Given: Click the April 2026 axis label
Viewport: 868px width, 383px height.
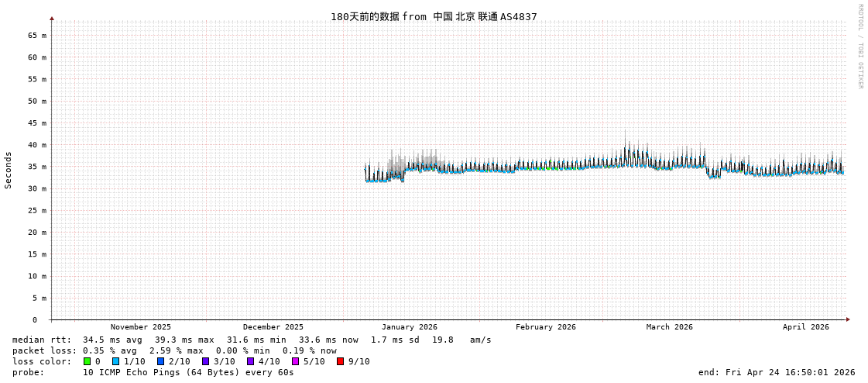Looking at the screenshot, I should (805, 327).
